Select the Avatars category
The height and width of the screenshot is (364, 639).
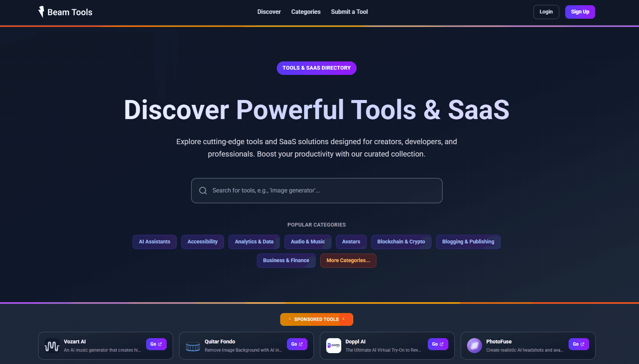point(351,242)
